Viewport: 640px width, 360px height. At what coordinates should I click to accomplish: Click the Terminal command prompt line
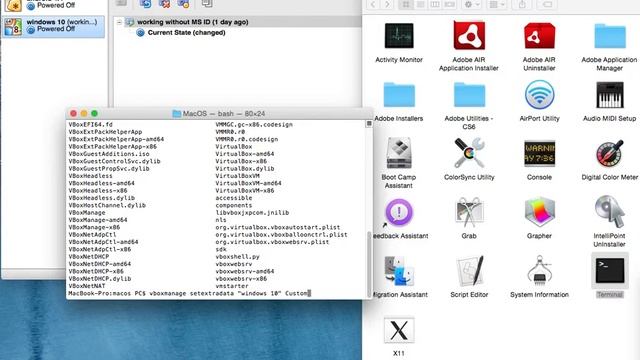click(x=189, y=293)
